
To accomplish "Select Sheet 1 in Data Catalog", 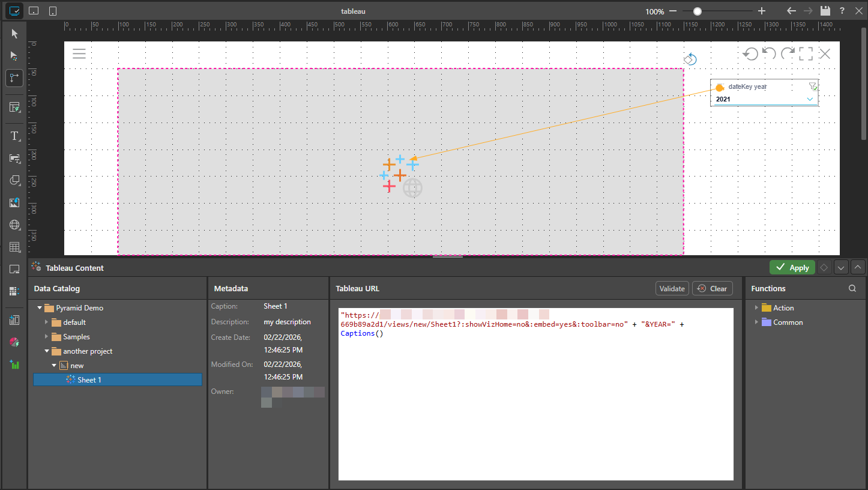I will coord(89,380).
